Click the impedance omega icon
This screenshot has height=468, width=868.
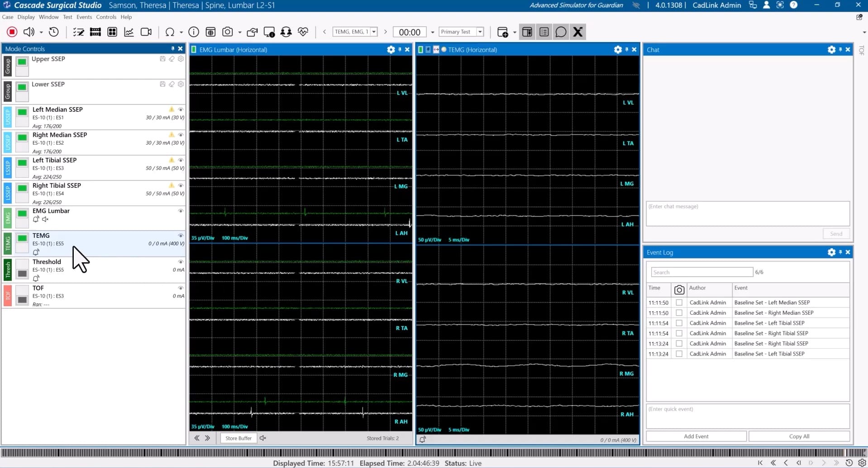coord(170,32)
